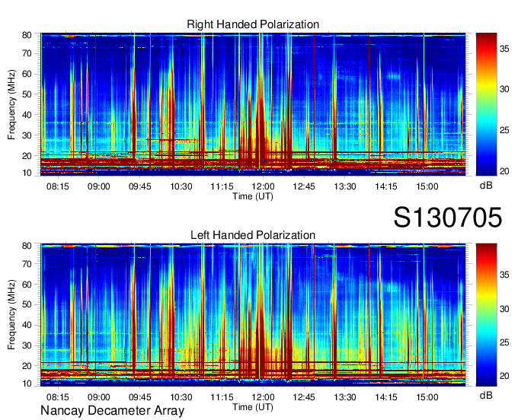Click the 12:45 tick on Right Handed plot

pyautogui.click(x=304, y=186)
